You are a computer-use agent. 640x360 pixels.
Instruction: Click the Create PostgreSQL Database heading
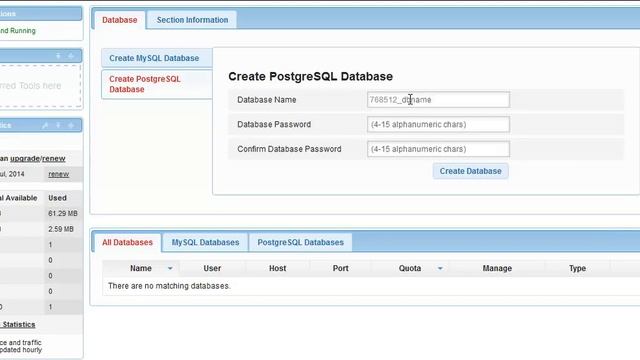click(310, 76)
